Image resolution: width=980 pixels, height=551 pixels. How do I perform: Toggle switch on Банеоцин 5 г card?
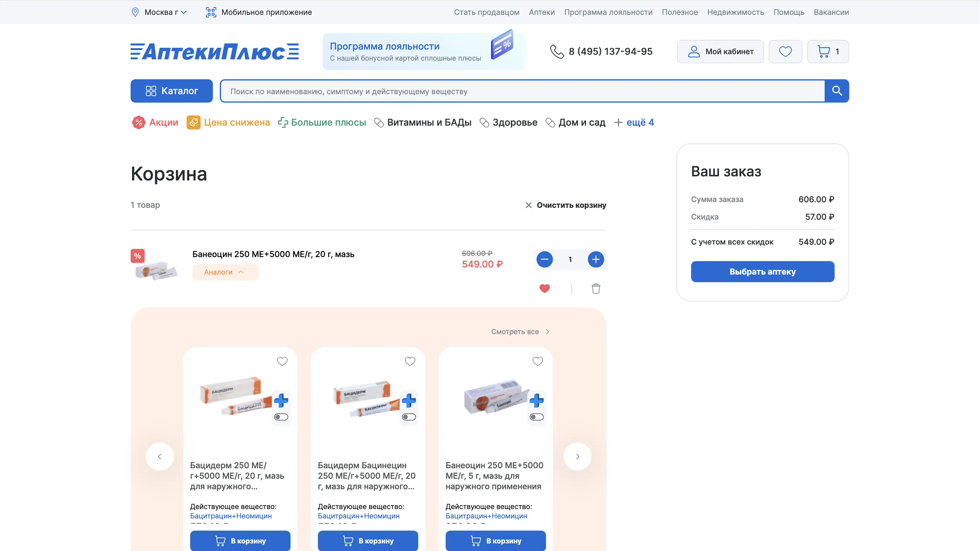pyautogui.click(x=536, y=417)
